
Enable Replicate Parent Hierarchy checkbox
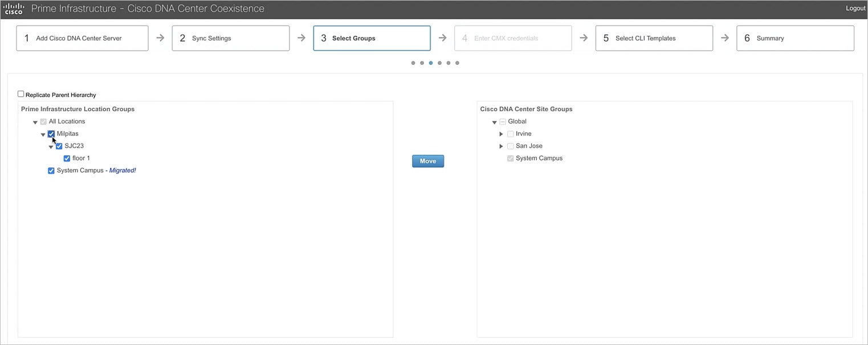pyautogui.click(x=21, y=94)
